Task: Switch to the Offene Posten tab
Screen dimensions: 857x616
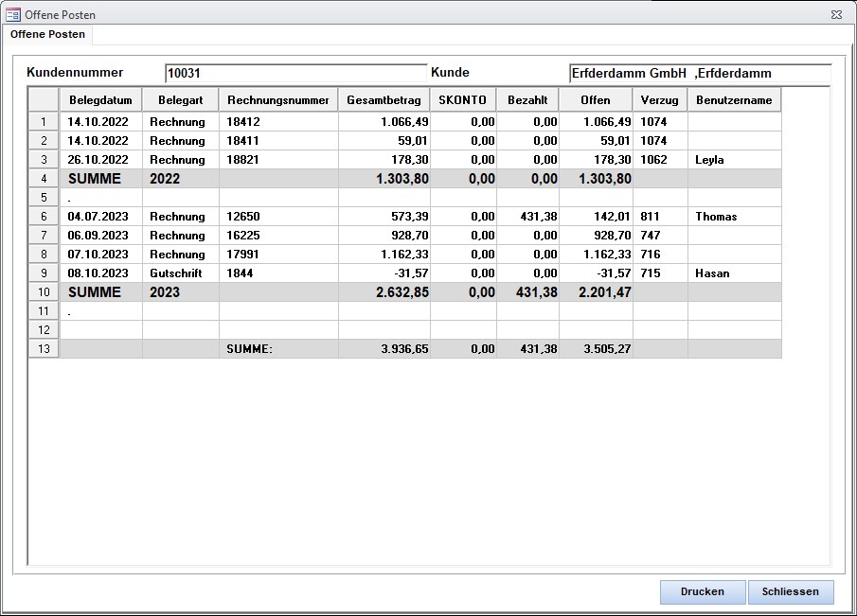Action: coord(48,34)
